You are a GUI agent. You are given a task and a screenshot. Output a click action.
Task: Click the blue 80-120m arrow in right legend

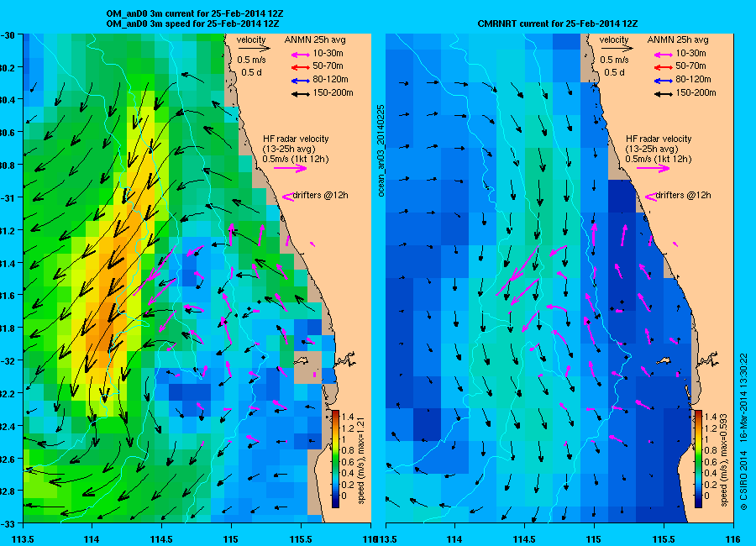[x=664, y=81]
